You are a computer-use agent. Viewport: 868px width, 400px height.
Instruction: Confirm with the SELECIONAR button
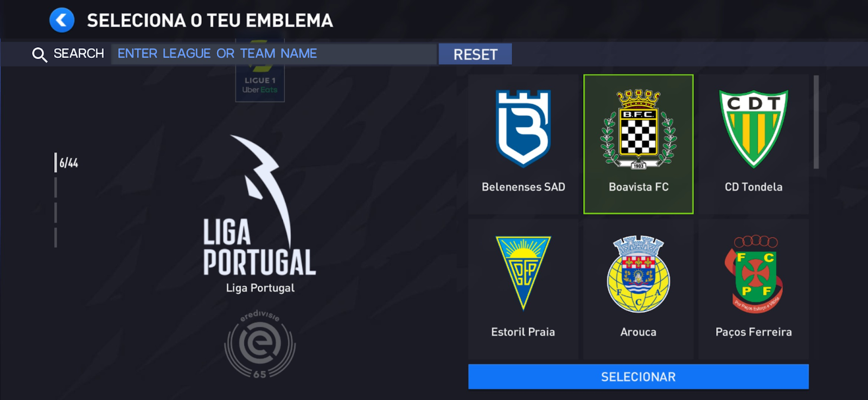638,377
